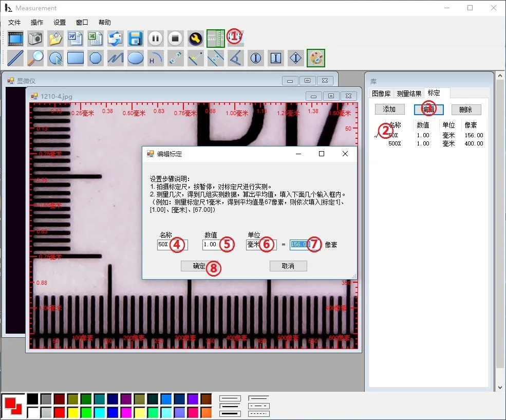Select the dotted line style
The image size is (506, 420).
point(259,413)
